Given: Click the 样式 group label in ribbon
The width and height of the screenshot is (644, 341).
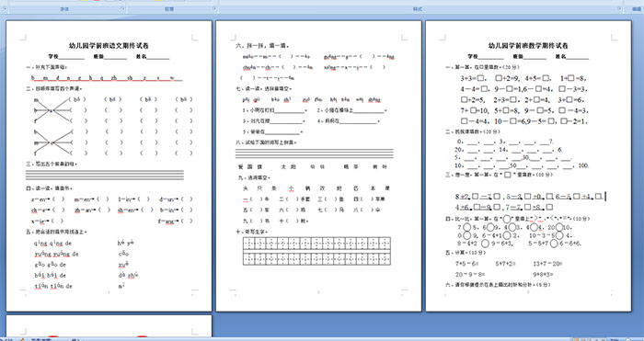Looking at the screenshot, I should click(x=418, y=8).
